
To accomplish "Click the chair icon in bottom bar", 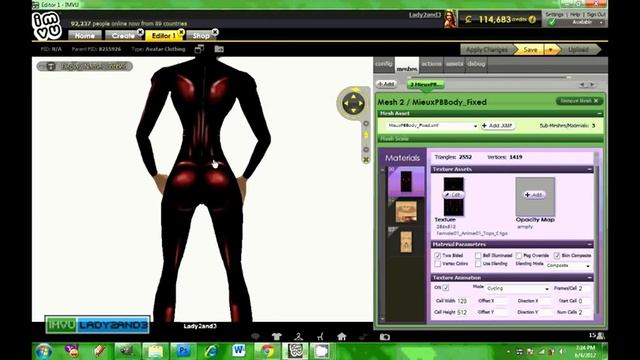I will [x=320, y=336].
